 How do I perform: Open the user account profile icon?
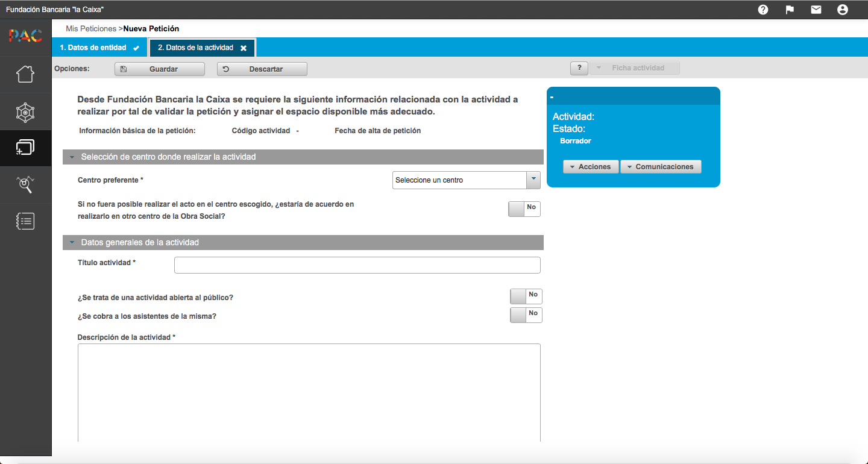pyautogui.click(x=843, y=10)
